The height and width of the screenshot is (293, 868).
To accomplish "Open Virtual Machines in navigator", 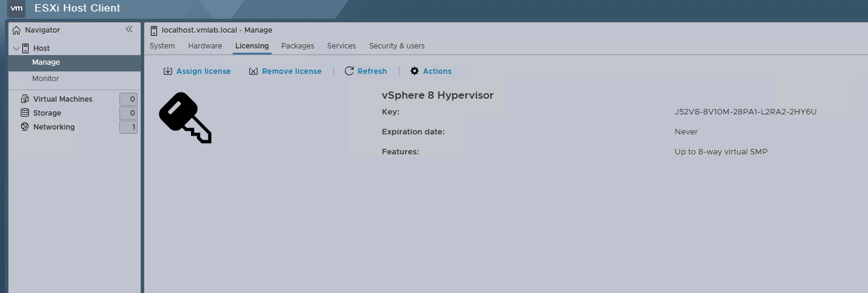I will click(x=62, y=99).
